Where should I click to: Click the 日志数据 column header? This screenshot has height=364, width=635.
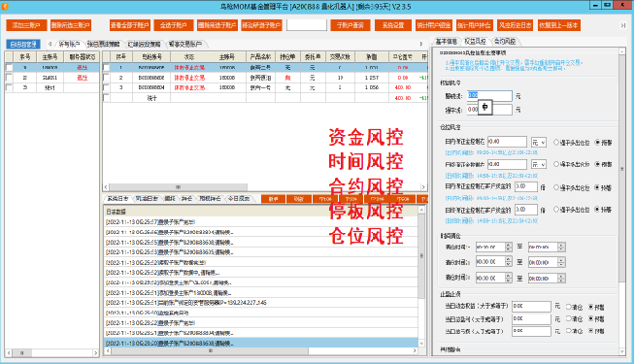(261, 212)
